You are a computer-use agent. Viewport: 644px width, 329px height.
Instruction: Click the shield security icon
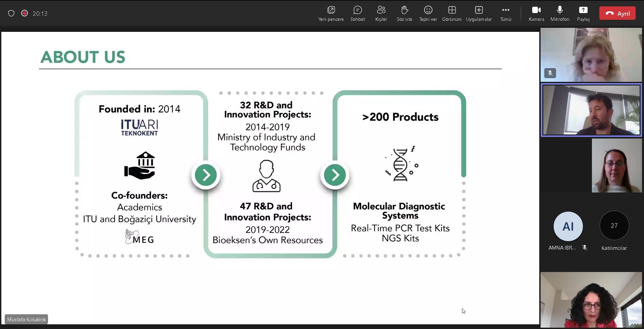tap(11, 13)
